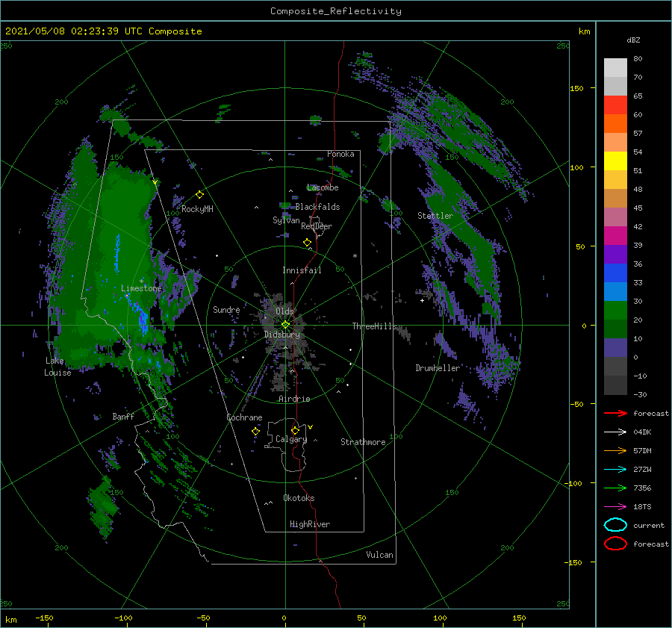
Task: Click the yellow marker near RockyMH
Action: pyautogui.click(x=199, y=195)
